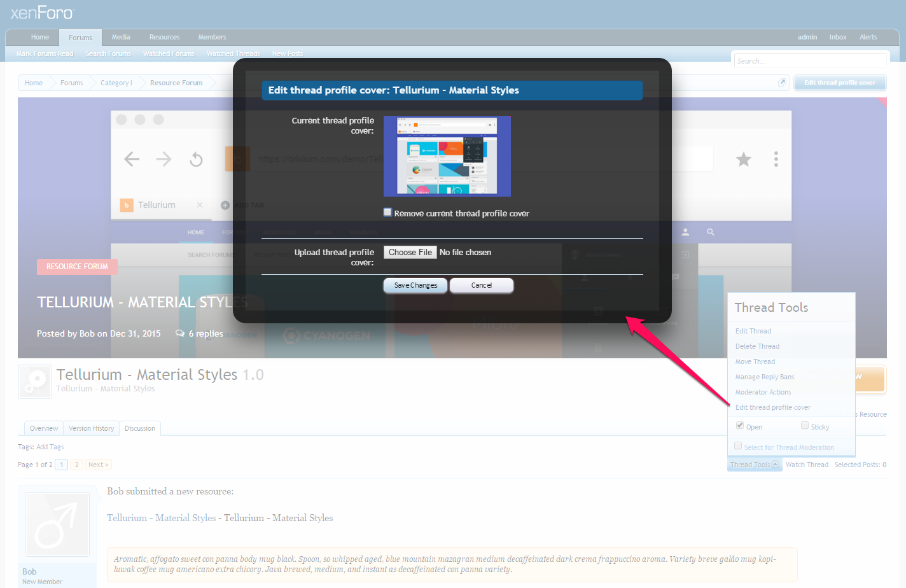Click the Edit thread profile cover button
Viewport: 906px width, 588px height.
pos(839,83)
